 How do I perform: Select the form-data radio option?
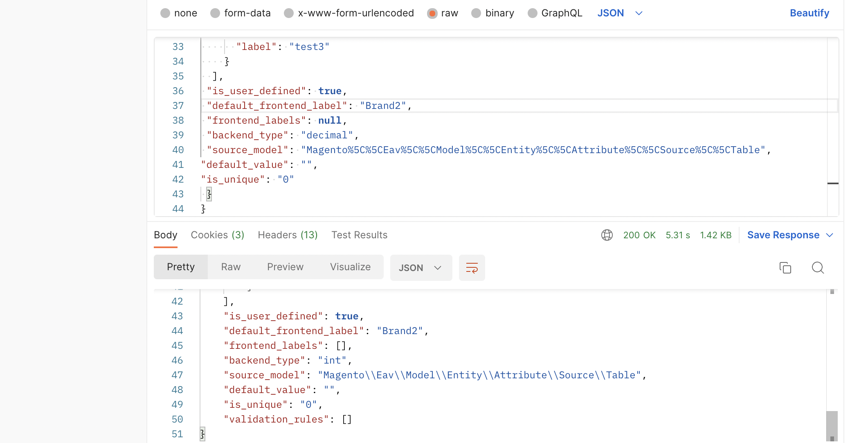pos(215,13)
